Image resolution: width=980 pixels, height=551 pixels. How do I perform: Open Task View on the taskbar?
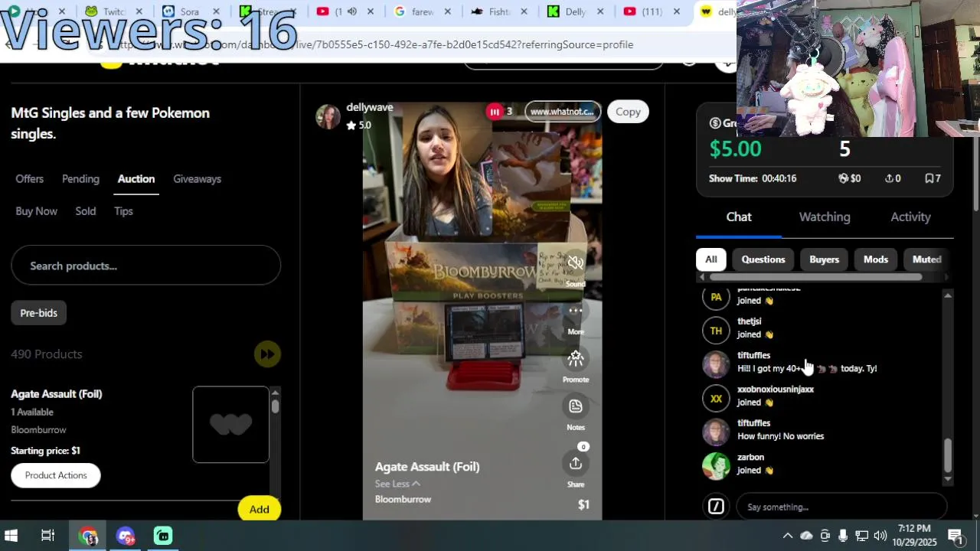[47, 536]
